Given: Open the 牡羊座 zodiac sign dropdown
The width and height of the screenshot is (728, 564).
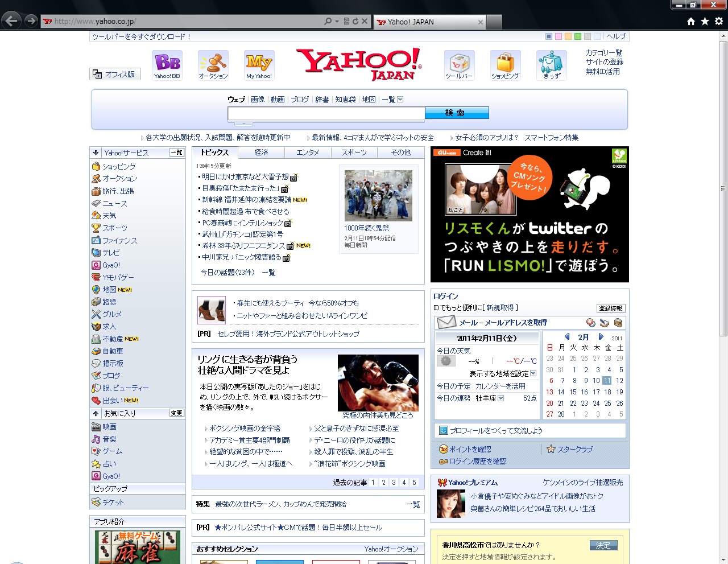Looking at the screenshot, I should pyautogui.click(x=500, y=398).
